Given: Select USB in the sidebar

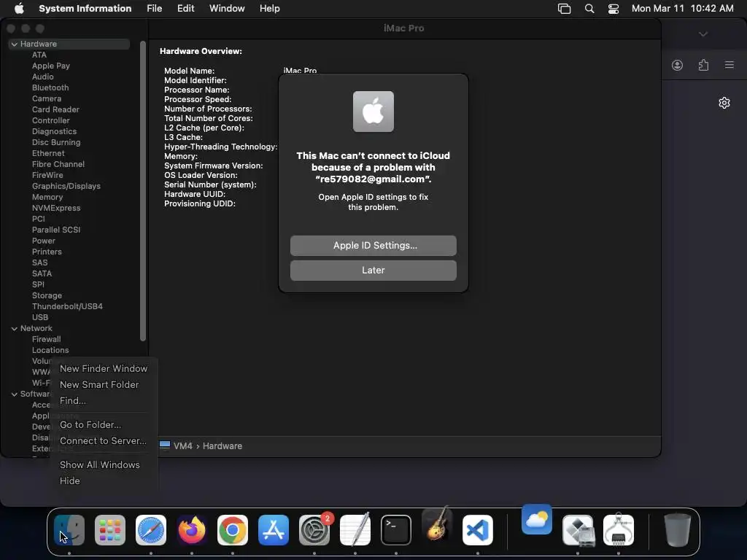Looking at the screenshot, I should point(40,318).
